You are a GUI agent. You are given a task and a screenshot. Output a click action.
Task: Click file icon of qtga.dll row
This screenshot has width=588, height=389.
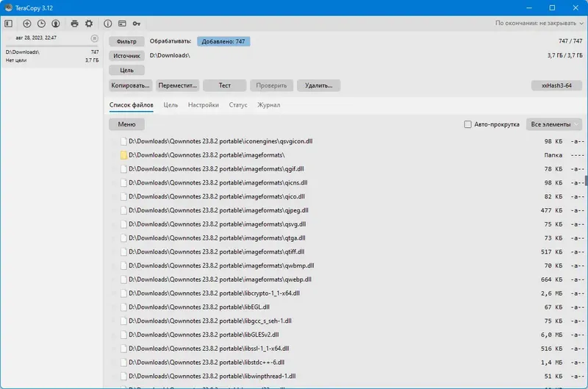[x=123, y=238]
